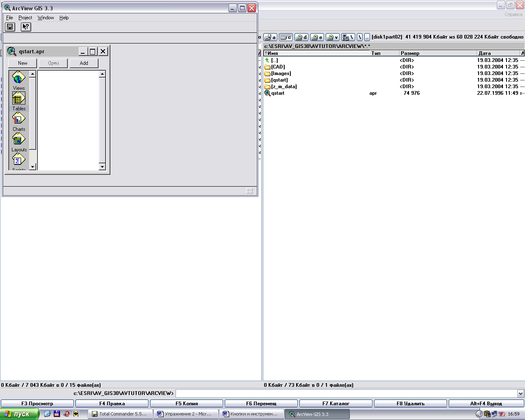This screenshot has height=420, width=525.
Task: Click the F3 Просмотр button
Action: (37, 404)
